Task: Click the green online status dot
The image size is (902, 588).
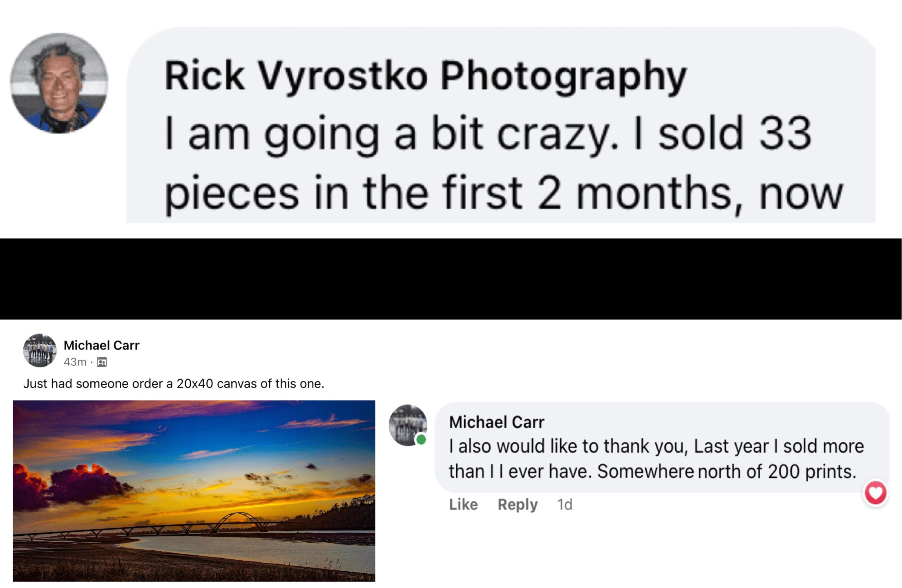Action: point(421,440)
